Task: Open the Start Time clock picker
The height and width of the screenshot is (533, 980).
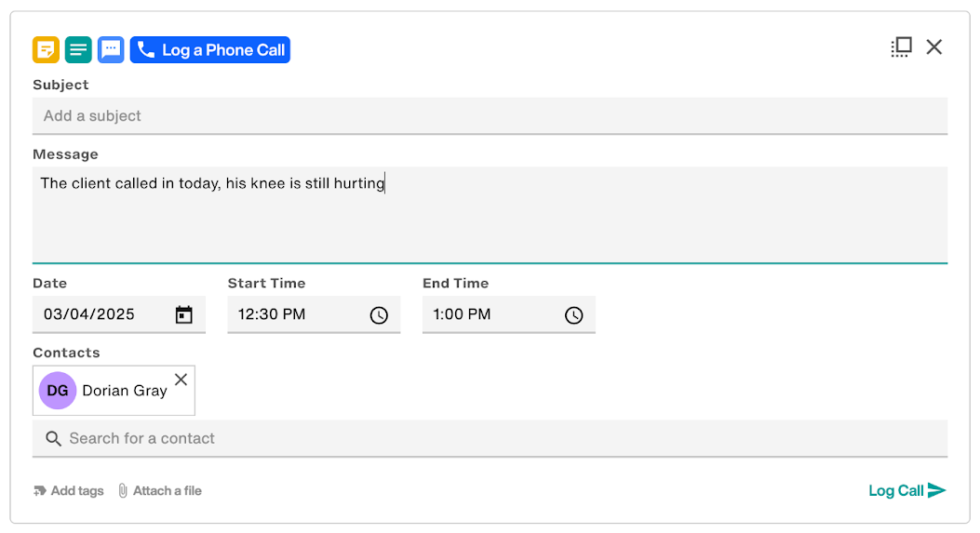Action: 379,315
